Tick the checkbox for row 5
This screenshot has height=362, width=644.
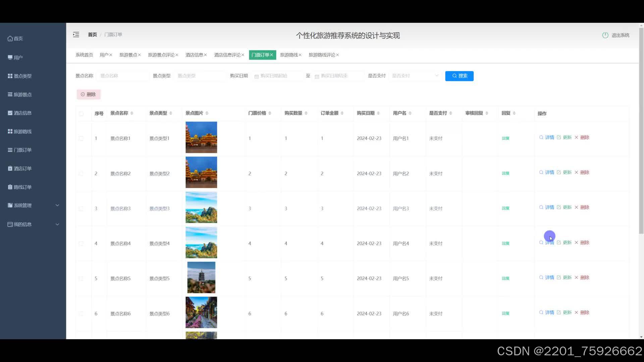81,279
